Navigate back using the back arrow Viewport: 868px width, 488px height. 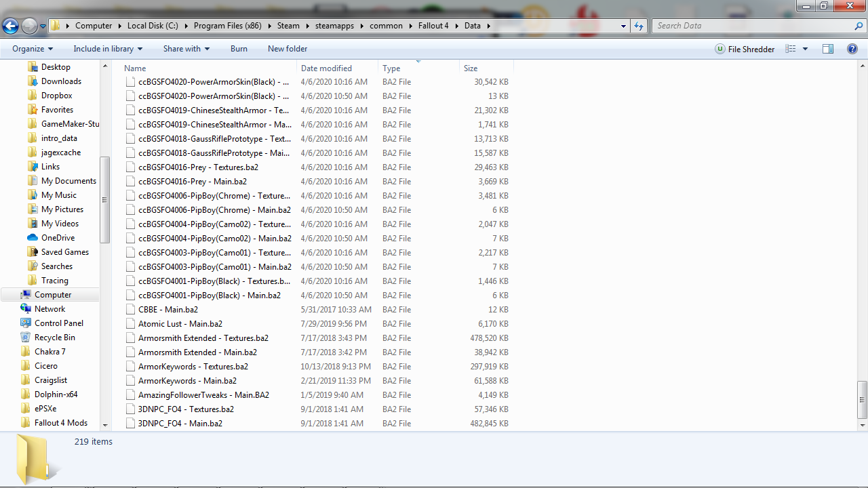tap(11, 25)
